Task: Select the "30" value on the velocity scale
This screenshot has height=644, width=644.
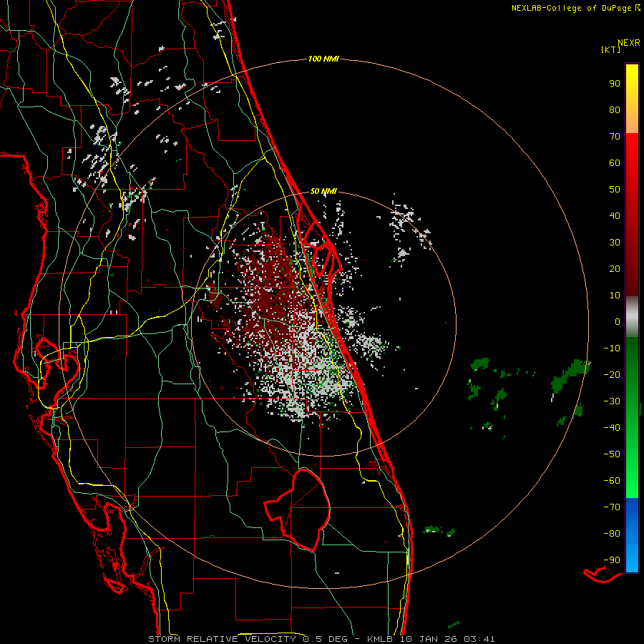Action: 615,243
